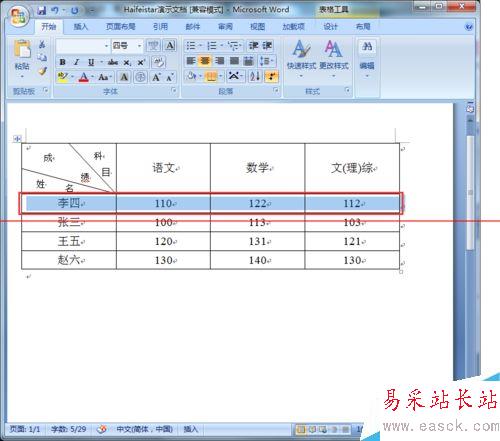Undo the last action

coord(55,10)
